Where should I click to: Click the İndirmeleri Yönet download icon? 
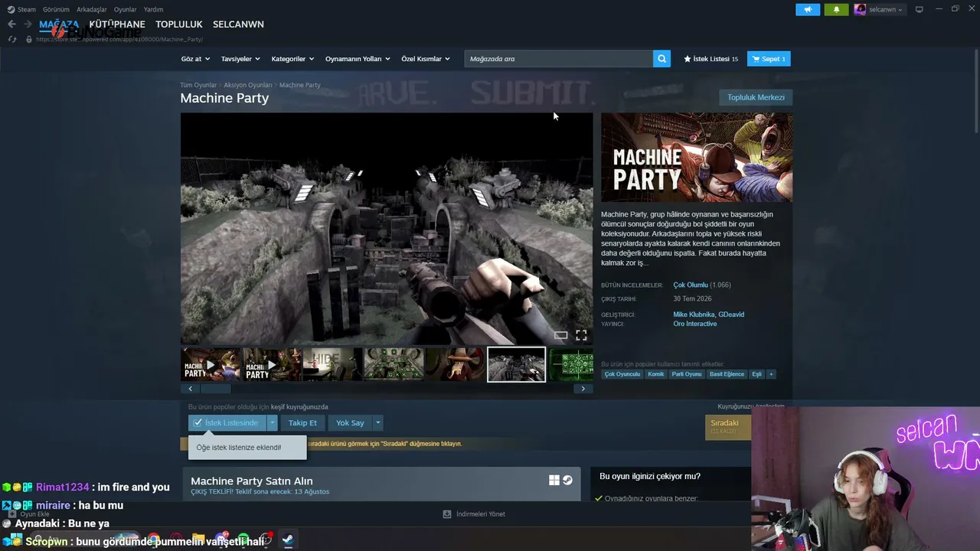click(x=447, y=514)
